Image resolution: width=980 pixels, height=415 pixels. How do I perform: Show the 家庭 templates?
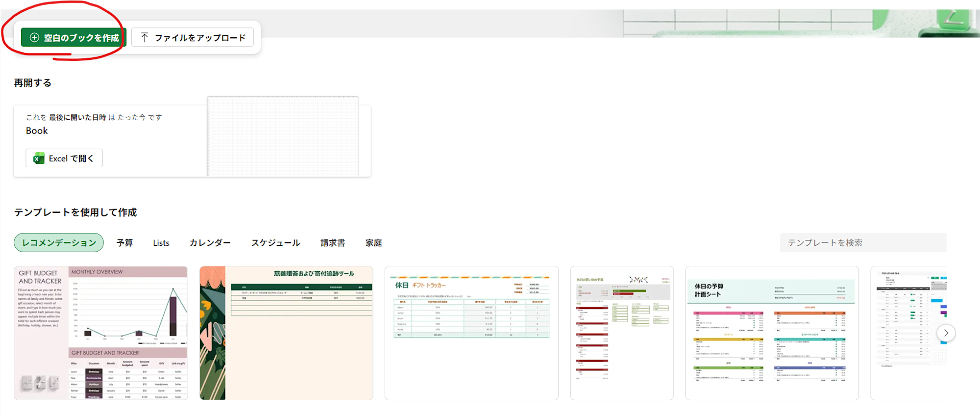tap(374, 243)
